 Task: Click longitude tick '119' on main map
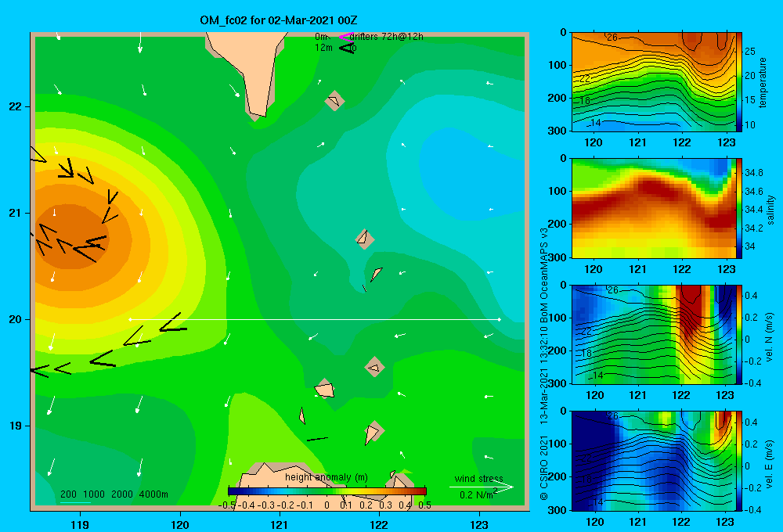[x=80, y=524]
